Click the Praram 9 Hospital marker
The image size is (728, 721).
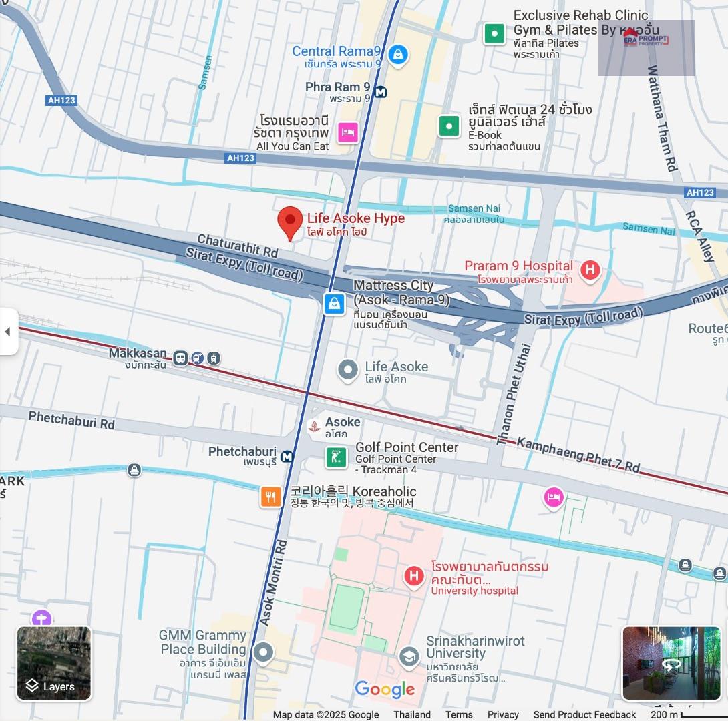590,270
